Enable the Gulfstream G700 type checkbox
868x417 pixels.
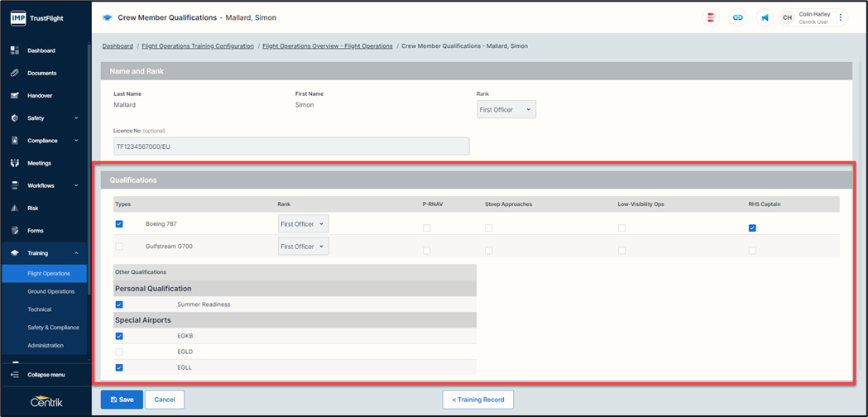tap(119, 247)
